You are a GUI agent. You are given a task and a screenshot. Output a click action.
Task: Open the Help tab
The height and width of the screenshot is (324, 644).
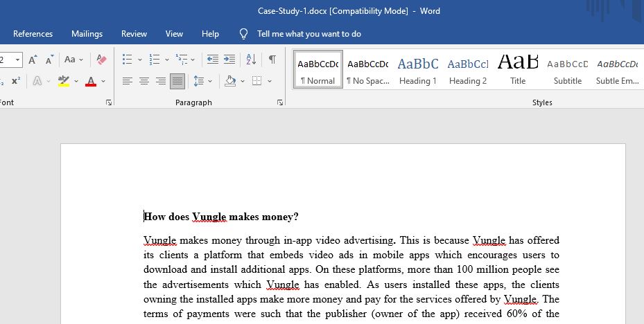210,34
